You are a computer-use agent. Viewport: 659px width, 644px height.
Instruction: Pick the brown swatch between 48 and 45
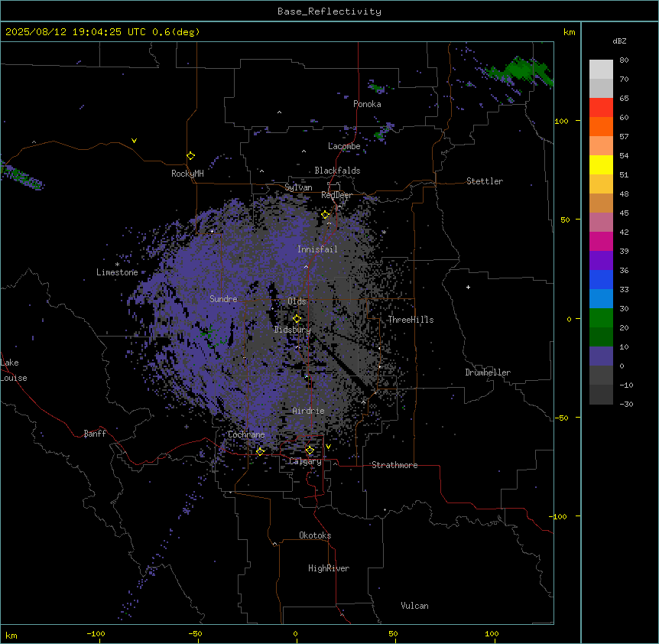click(x=601, y=203)
